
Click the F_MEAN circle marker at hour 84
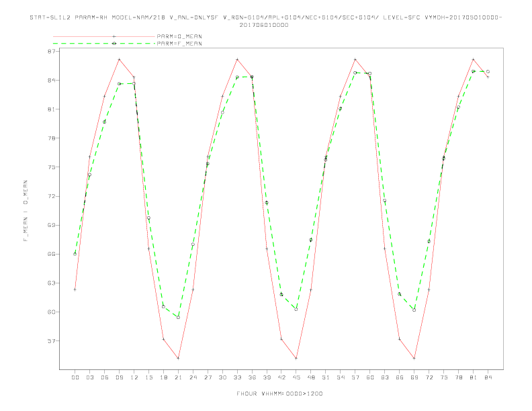[x=488, y=72]
